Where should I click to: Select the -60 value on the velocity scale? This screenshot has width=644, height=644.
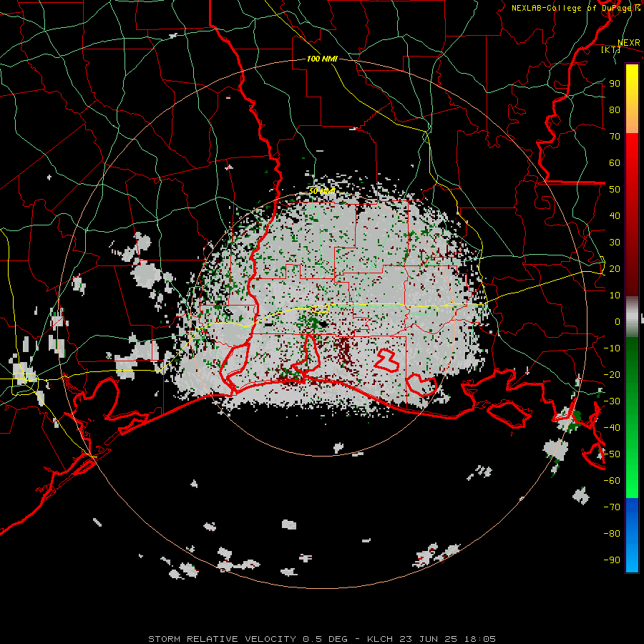pos(612,481)
